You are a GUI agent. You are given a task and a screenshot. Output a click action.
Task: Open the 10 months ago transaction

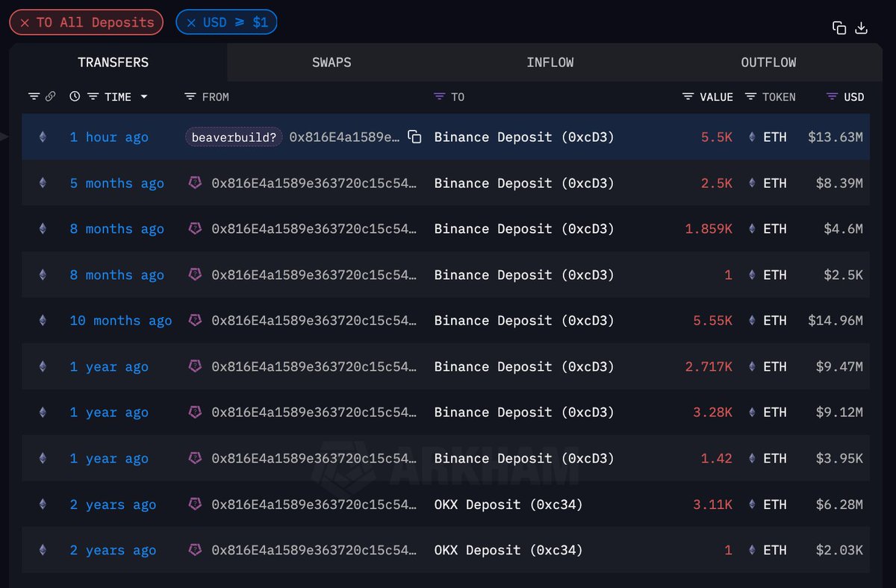tap(121, 321)
